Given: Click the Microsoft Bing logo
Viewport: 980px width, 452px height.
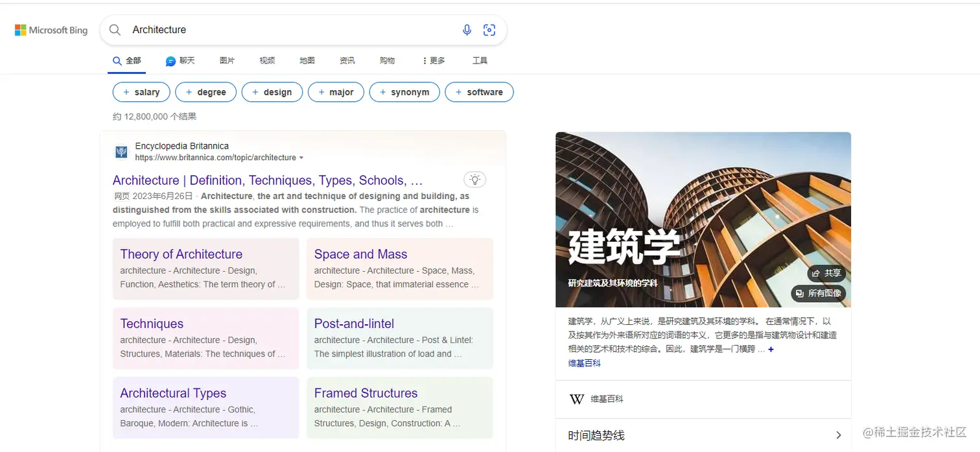Looking at the screenshot, I should click(51, 30).
